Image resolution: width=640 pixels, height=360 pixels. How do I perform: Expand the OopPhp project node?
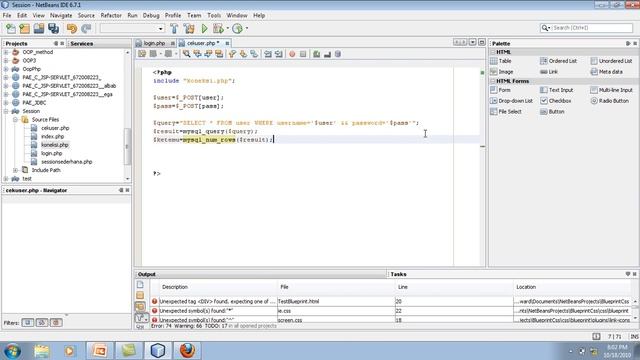(x=6, y=69)
